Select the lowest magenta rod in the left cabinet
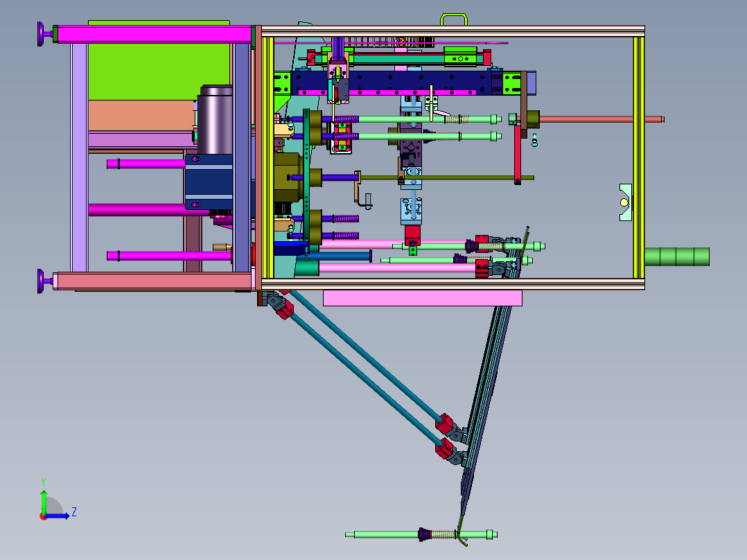This screenshot has height=560, width=747. pyautogui.click(x=169, y=256)
